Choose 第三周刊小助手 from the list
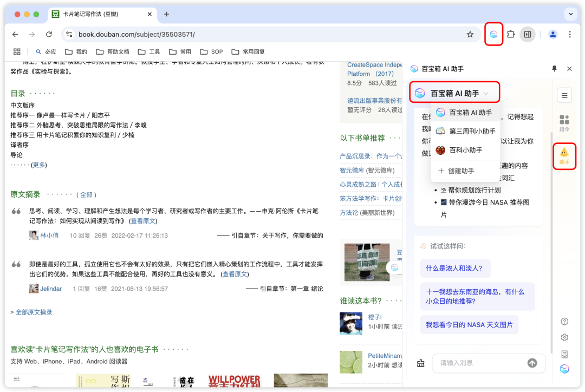585x392 pixels. (465, 131)
